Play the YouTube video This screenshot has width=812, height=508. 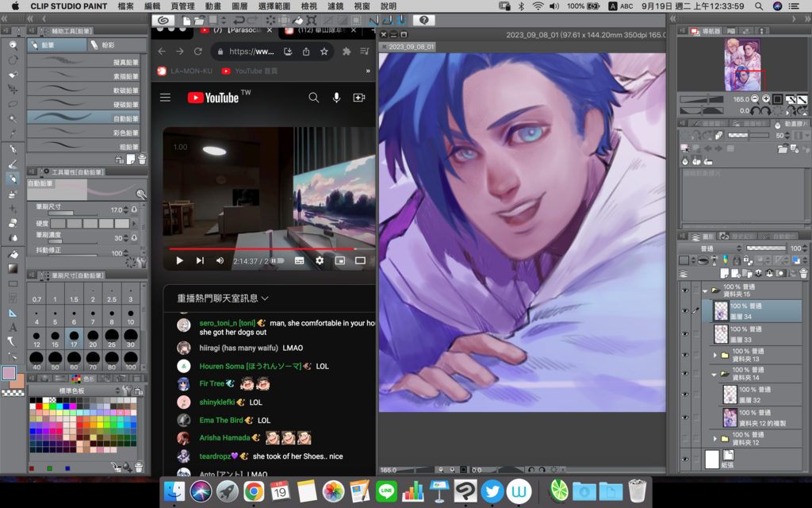click(x=179, y=260)
